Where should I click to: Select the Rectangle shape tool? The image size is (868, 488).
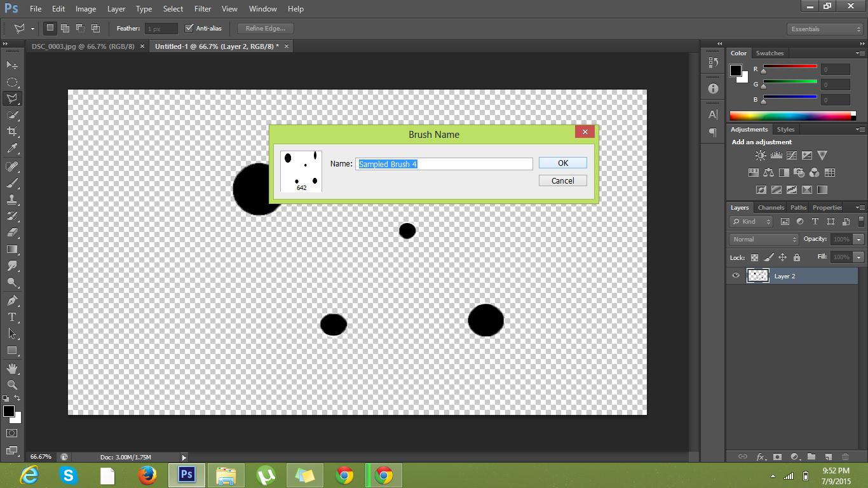click(x=12, y=350)
